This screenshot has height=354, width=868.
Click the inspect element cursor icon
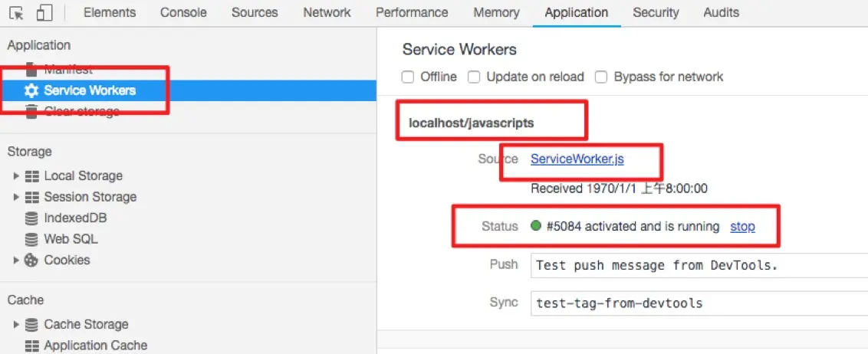tap(18, 13)
